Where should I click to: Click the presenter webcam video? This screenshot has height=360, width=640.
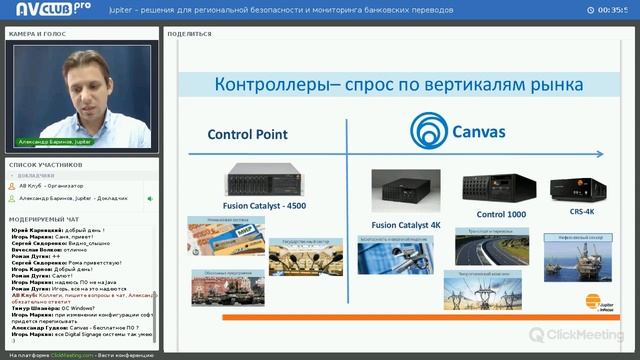pos(82,96)
